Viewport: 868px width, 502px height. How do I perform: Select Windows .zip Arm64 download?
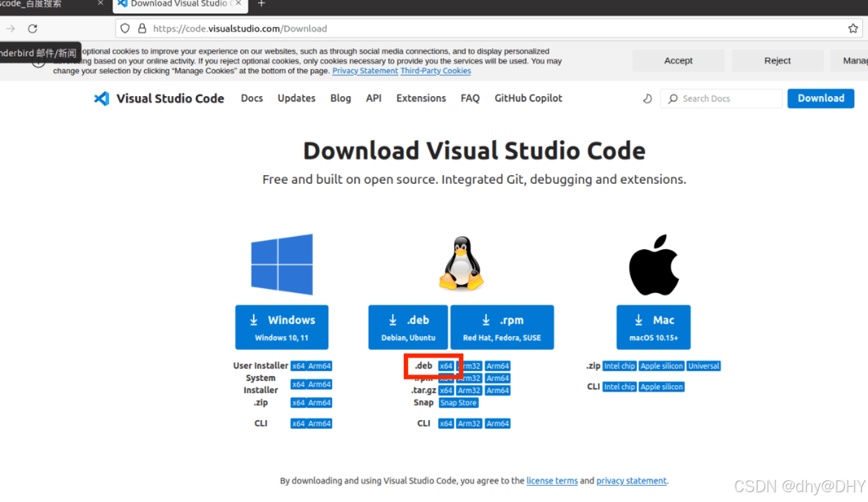(319, 403)
